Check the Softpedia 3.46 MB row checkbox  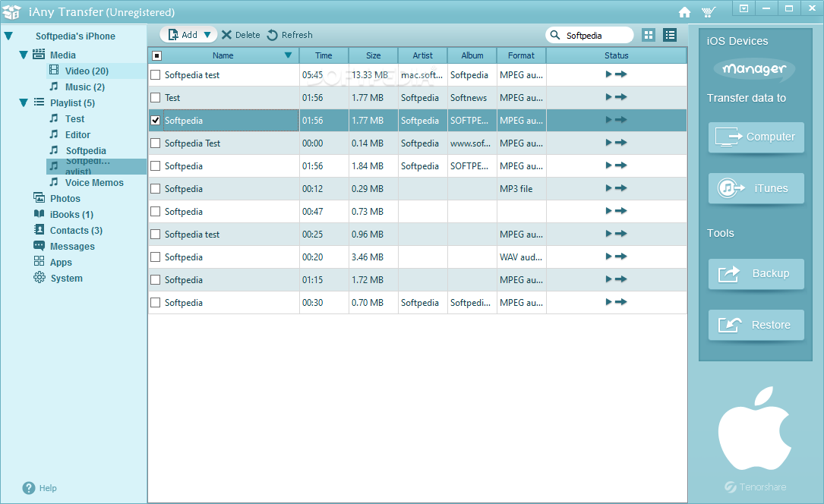[155, 257]
